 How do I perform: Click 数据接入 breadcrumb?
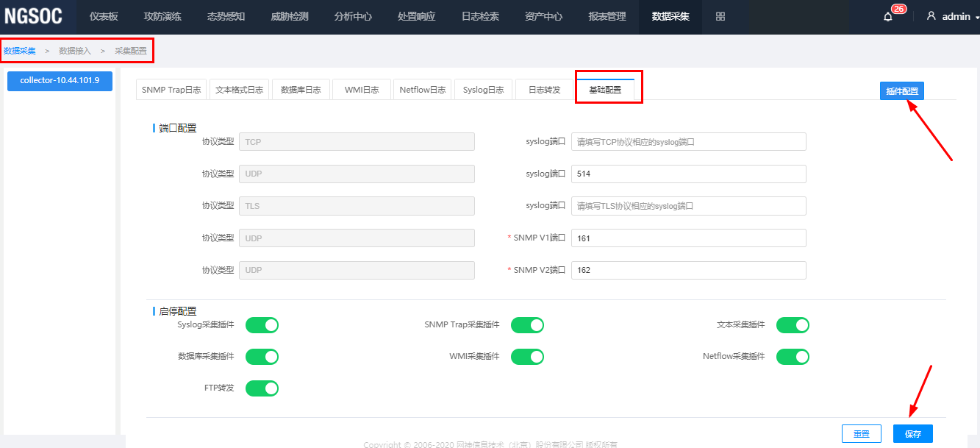pyautogui.click(x=75, y=51)
